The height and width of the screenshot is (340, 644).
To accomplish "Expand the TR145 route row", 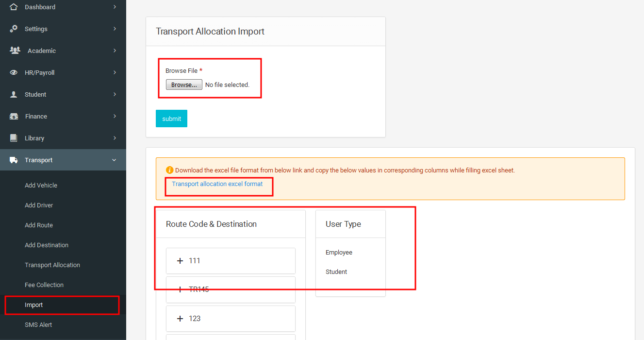I will (231, 289).
